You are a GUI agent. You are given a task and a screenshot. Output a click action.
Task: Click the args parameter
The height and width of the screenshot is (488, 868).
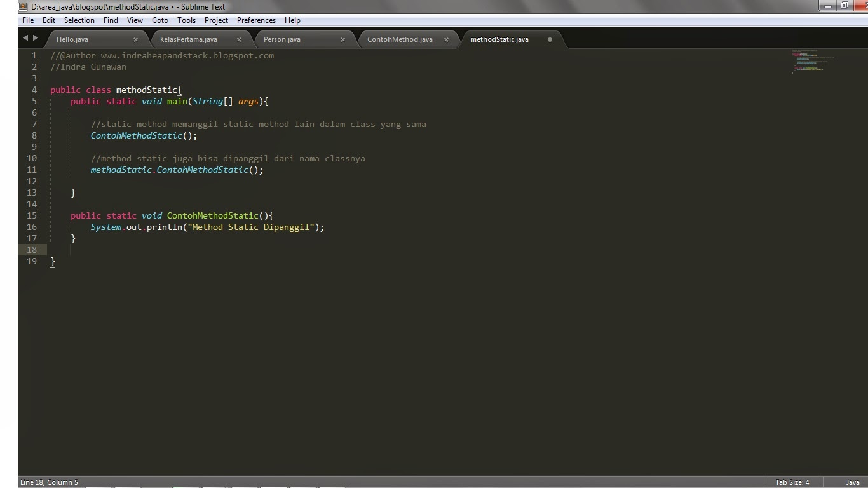coord(248,101)
